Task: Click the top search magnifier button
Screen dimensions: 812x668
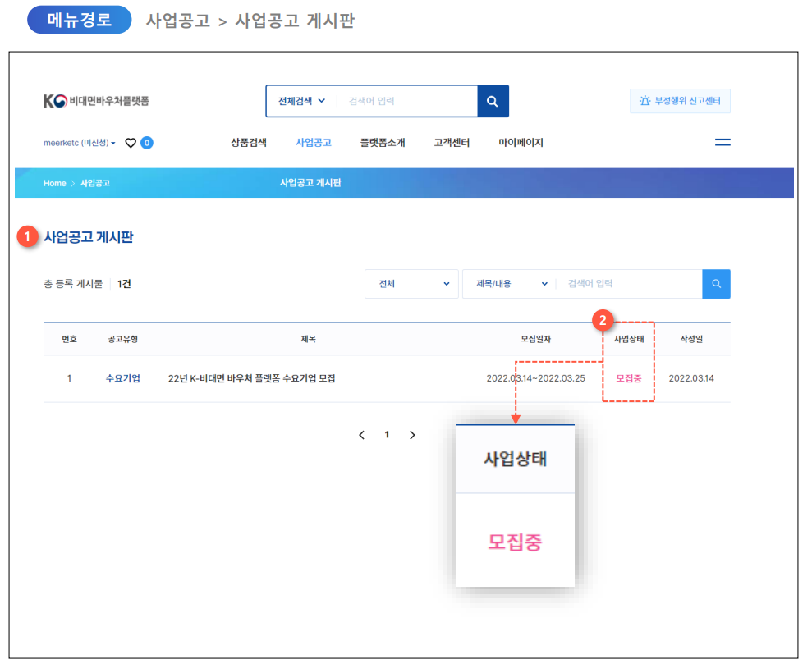Action: pos(493,101)
